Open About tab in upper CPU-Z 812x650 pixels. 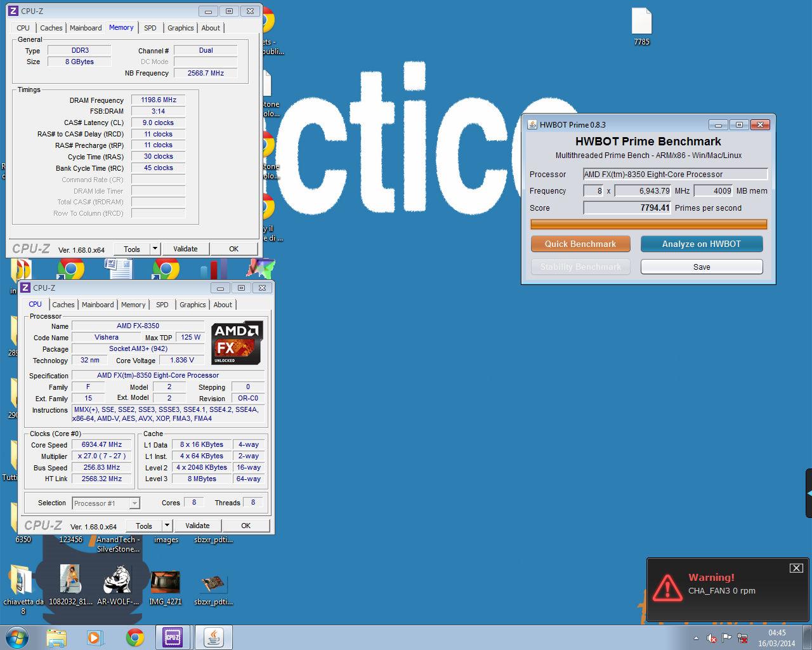pyautogui.click(x=211, y=28)
